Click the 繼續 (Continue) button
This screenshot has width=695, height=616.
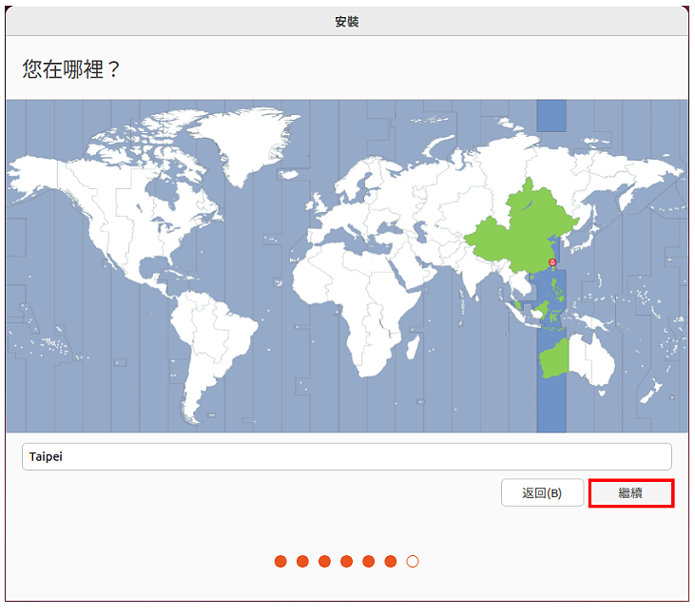630,492
